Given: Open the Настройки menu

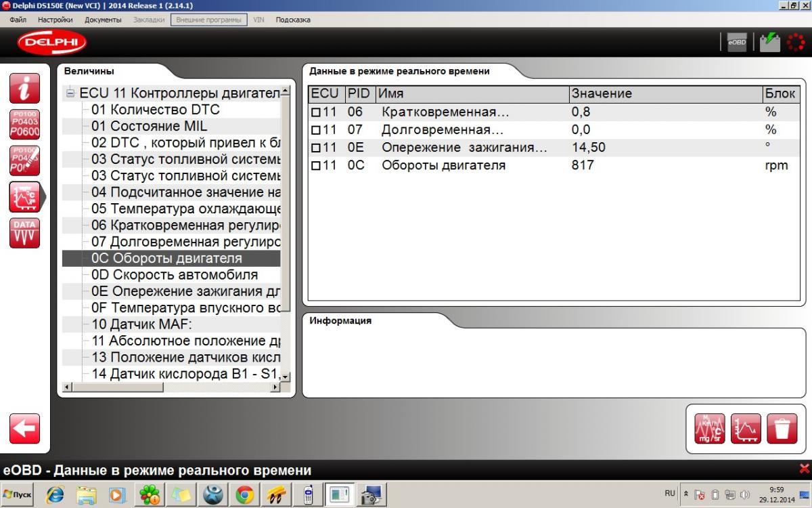Looking at the screenshot, I should [55, 20].
